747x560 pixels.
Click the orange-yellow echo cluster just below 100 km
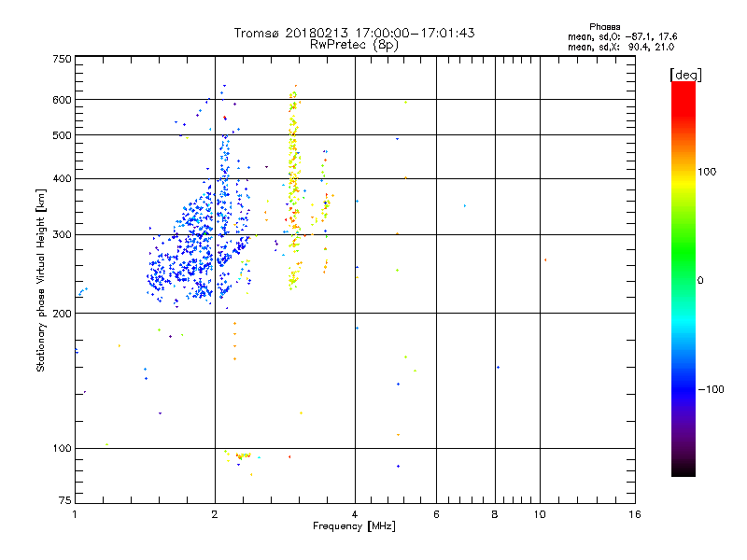point(242,456)
